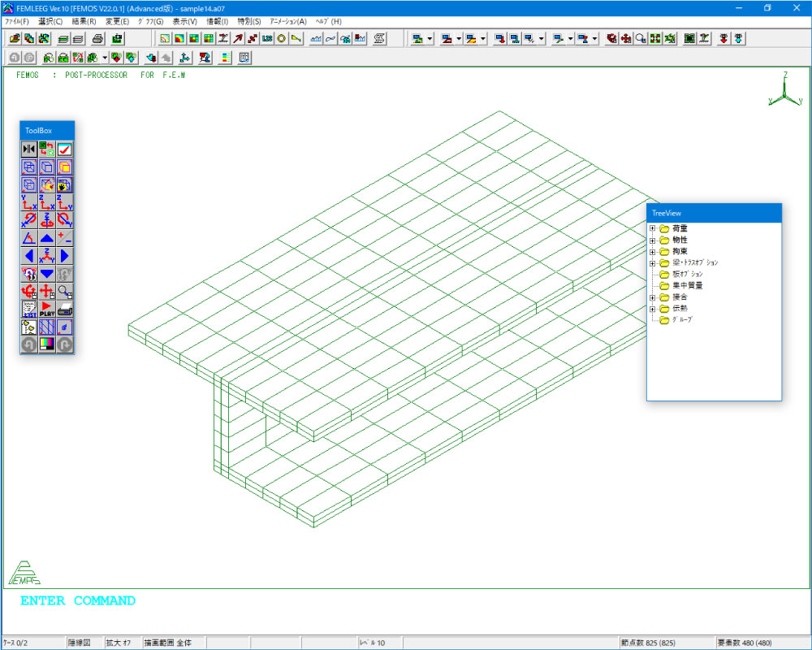Open dropdown arrow beside first display-mode toolbar icon
The image size is (812, 650).
430,38
